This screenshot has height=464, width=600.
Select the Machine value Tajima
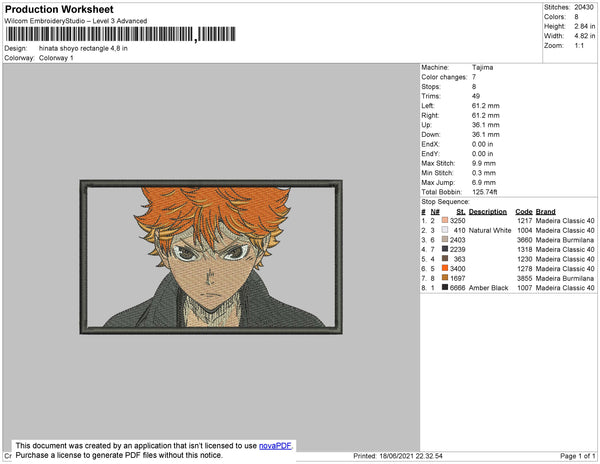click(x=483, y=67)
